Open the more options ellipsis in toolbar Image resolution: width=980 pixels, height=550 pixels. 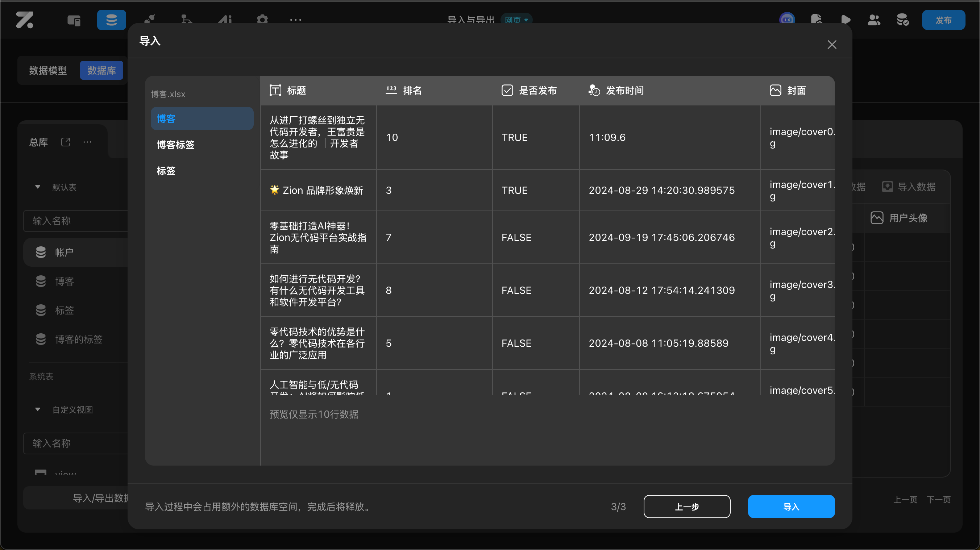(x=296, y=20)
